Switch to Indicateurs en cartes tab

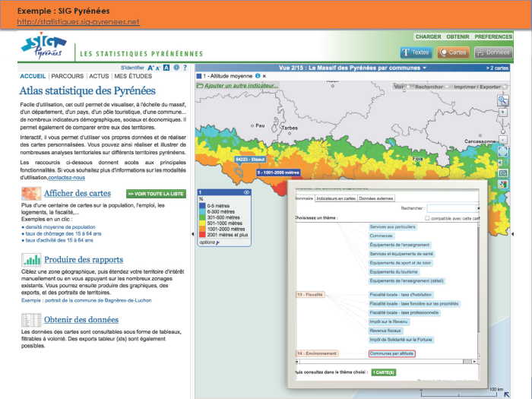pyautogui.click(x=336, y=198)
